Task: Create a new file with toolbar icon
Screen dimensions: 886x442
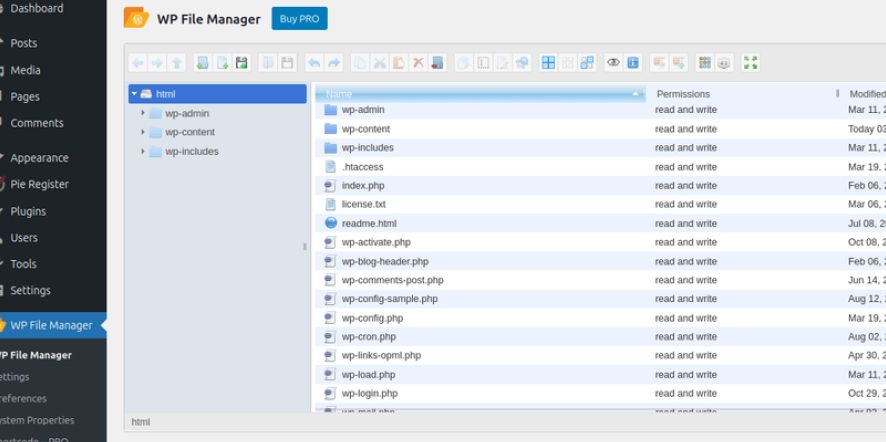Action: pos(222,63)
